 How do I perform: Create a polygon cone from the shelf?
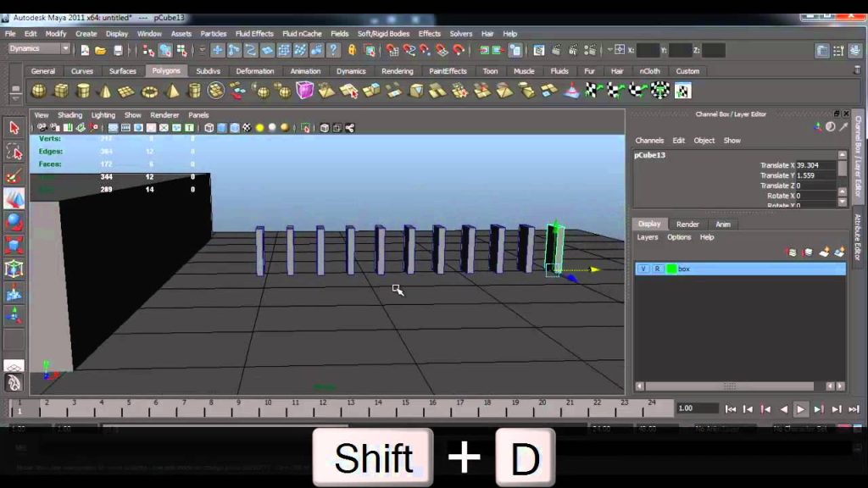click(105, 91)
